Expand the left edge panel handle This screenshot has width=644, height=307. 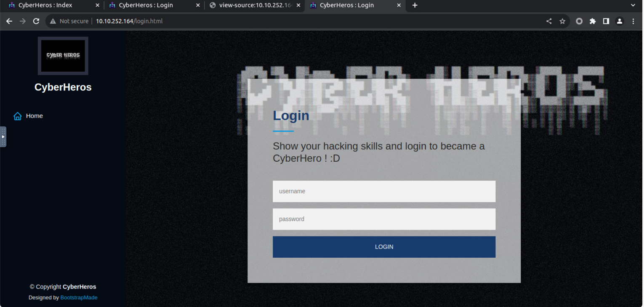point(3,137)
